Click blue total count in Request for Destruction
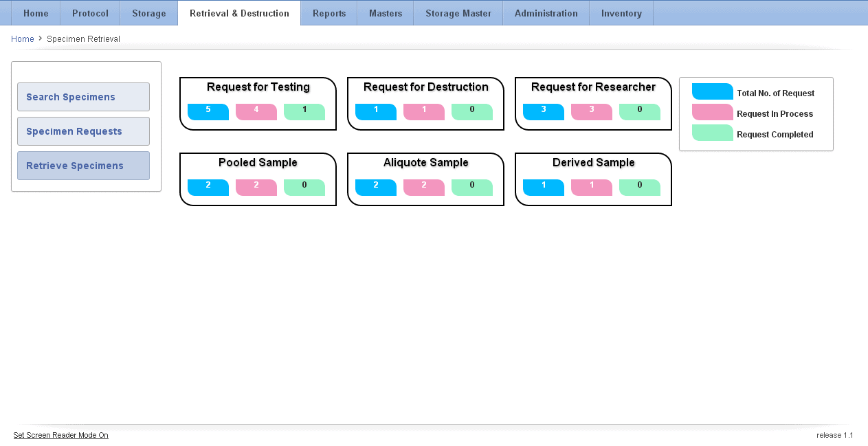This screenshot has width=868, height=446. click(x=375, y=111)
